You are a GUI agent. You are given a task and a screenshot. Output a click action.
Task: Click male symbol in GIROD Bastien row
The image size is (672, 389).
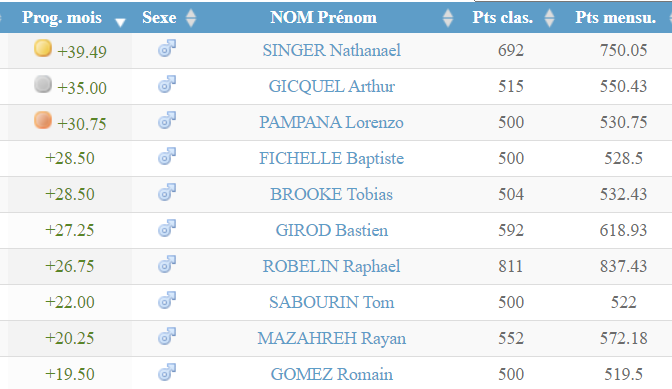click(x=167, y=228)
